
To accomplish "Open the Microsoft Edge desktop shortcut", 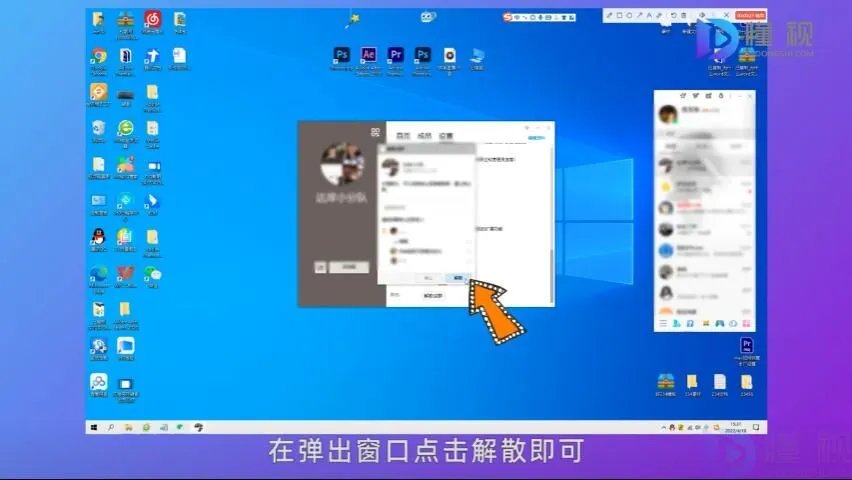I will [x=98, y=273].
